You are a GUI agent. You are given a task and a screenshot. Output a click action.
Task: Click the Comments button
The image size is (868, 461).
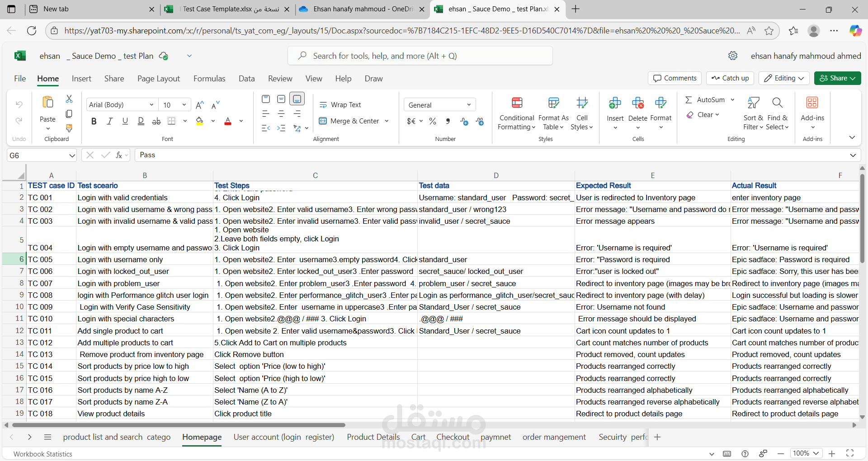click(675, 78)
